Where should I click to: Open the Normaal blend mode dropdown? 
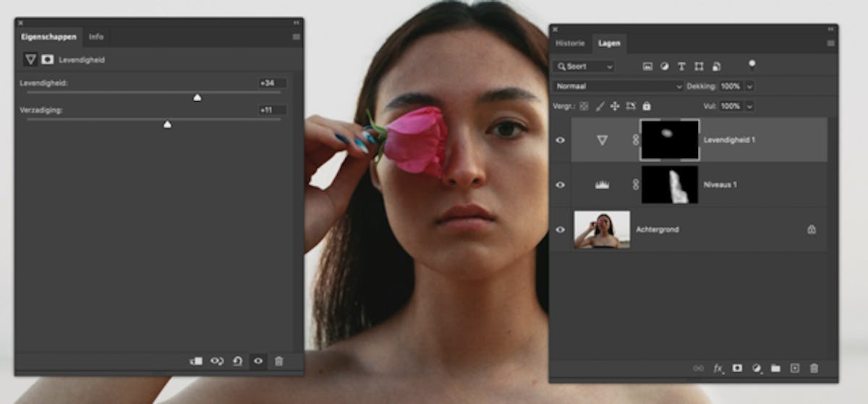[x=618, y=86]
